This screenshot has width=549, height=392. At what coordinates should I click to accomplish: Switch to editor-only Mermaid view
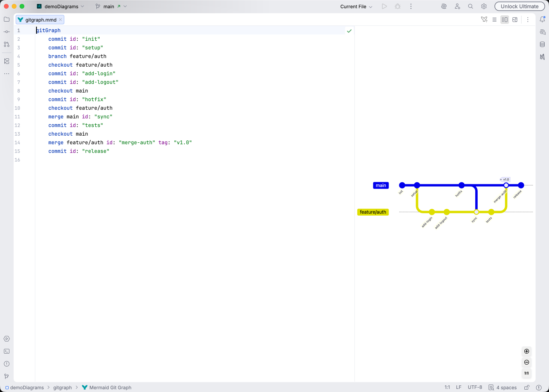[x=494, y=19]
